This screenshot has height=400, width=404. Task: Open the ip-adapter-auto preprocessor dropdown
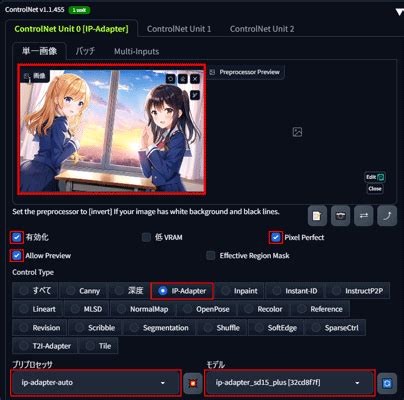pos(97,383)
